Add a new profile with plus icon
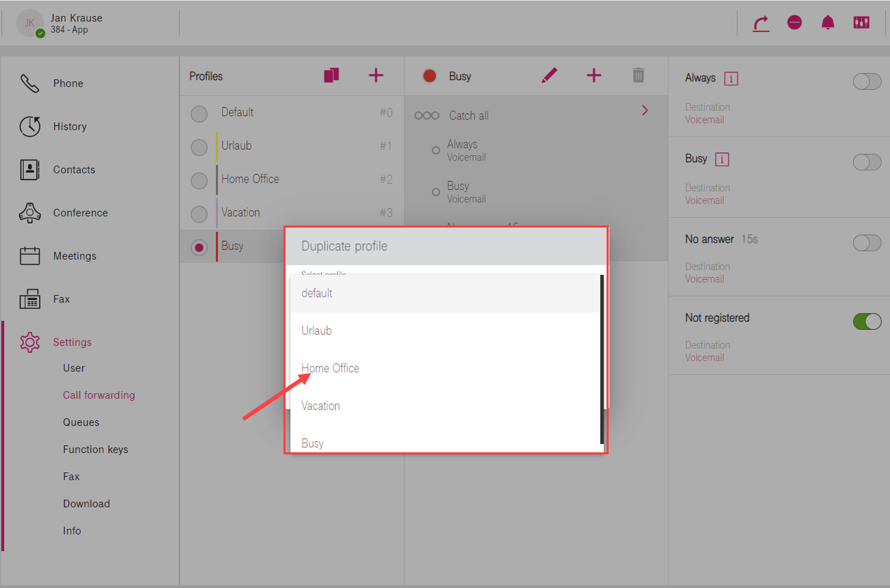 tap(376, 75)
